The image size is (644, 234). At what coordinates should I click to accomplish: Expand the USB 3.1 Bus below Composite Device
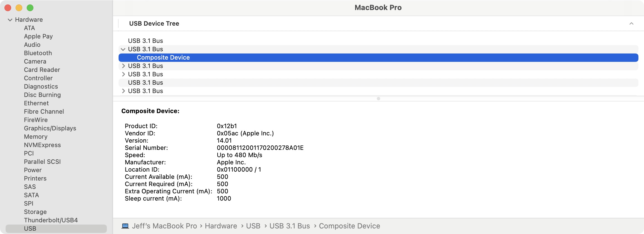click(123, 66)
